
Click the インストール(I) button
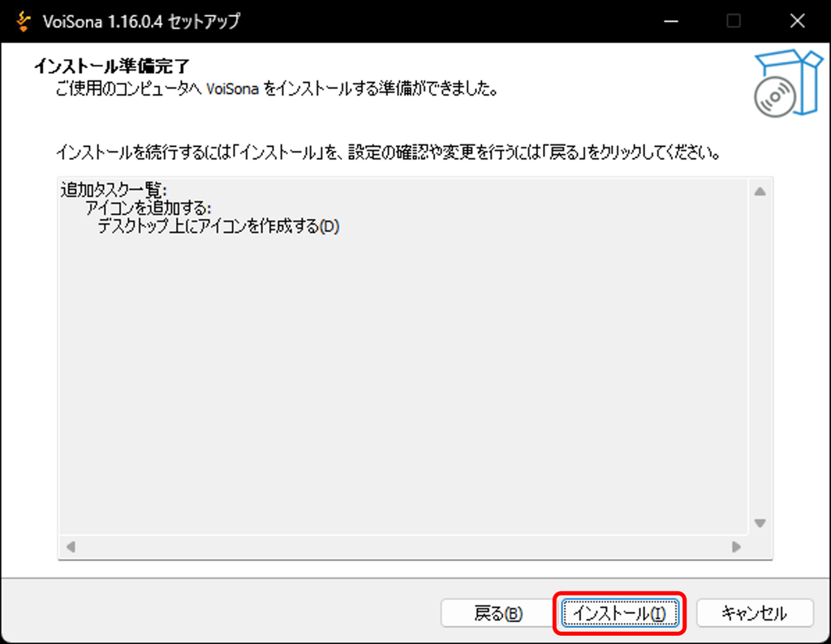tap(619, 613)
